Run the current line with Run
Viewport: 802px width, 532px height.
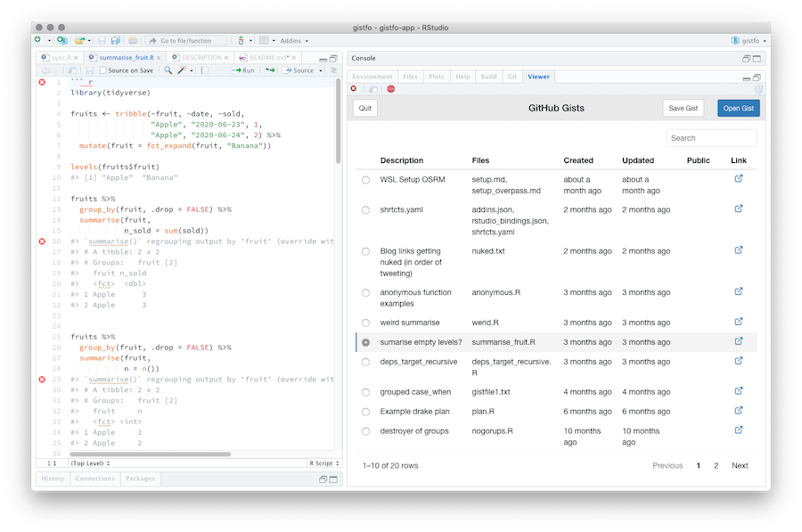pyautogui.click(x=243, y=70)
